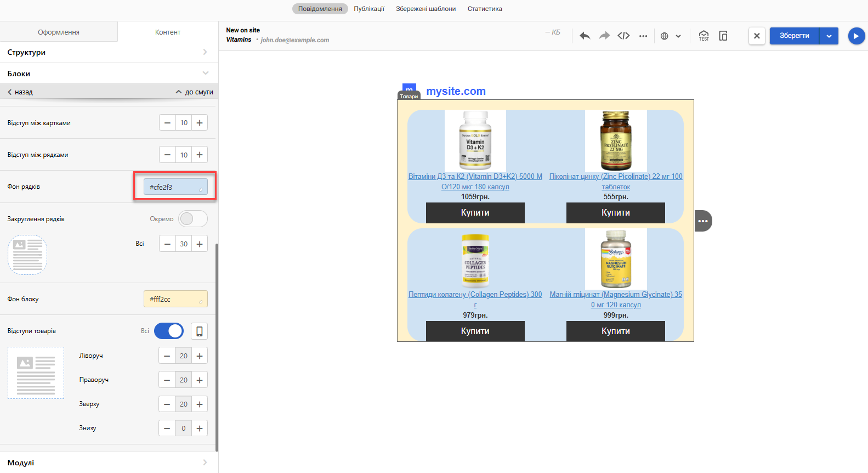The width and height of the screenshot is (868, 473).
Task: Click the Zinc Picolinate product title link
Action: [616, 182]
